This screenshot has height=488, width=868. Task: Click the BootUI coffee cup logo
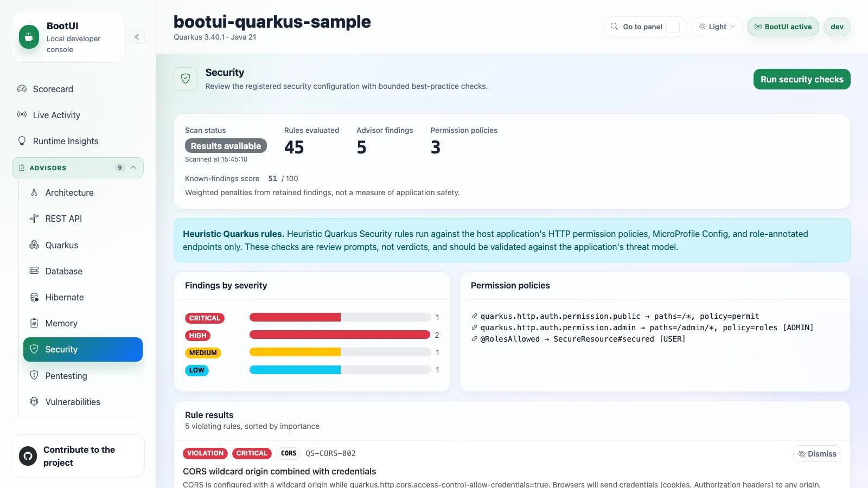point(29,37)
